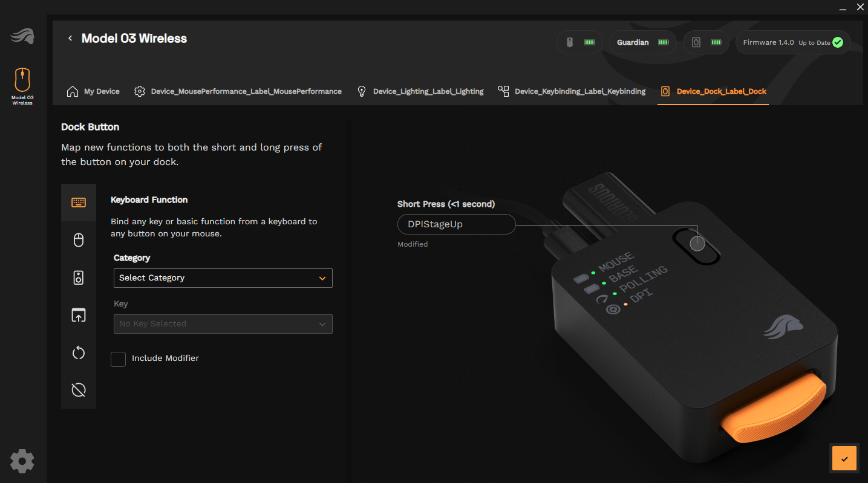Select the launch program window icon
868x483 pixels.
[x=79, y=315]
